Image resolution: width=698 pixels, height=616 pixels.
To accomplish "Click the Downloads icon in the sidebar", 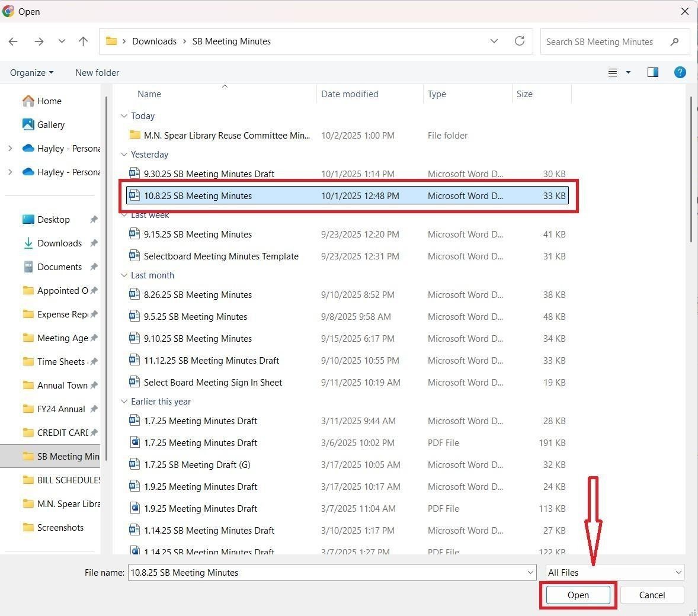I will (x=28, y=243).
